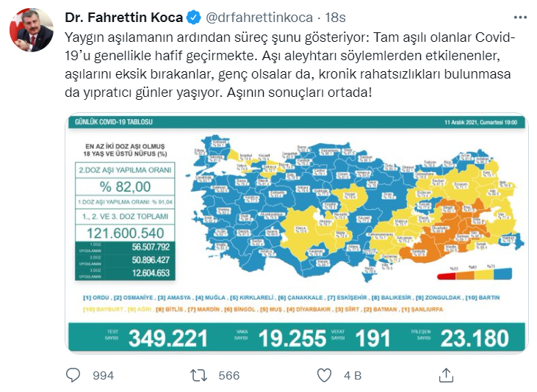
Task: Click the retweet arrows icon
Action: tap(198, 375)
